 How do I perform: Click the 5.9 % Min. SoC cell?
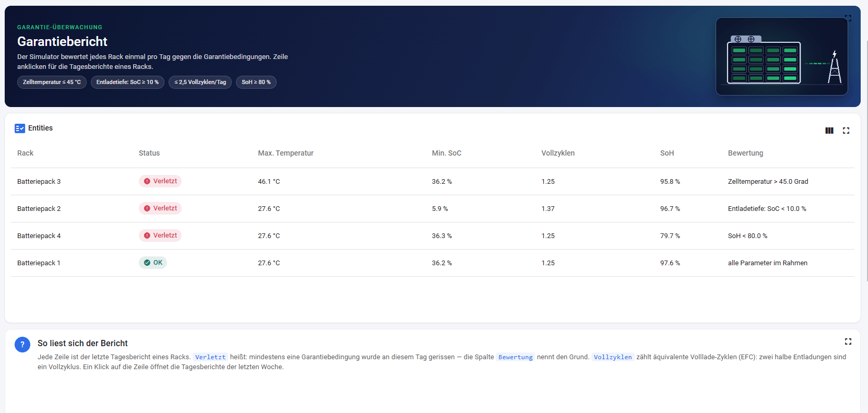coord(439,209)
